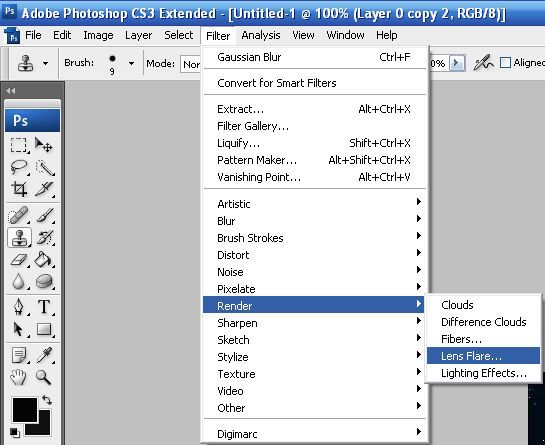Open the Brush preset picker dropdown

pos(131,63)
